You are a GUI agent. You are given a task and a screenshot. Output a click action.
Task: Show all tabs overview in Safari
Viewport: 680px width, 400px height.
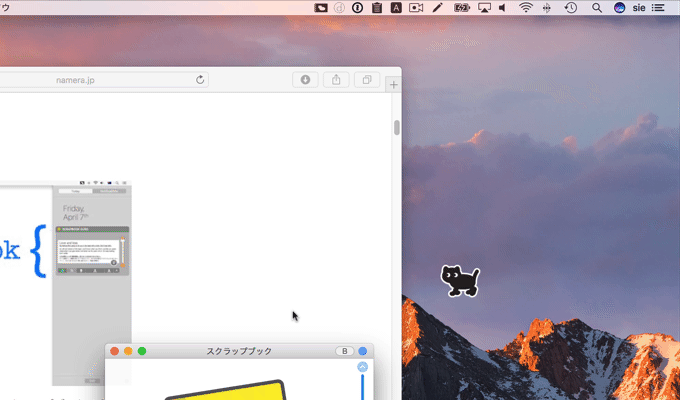pyautogui.click(x=367, y=80)
